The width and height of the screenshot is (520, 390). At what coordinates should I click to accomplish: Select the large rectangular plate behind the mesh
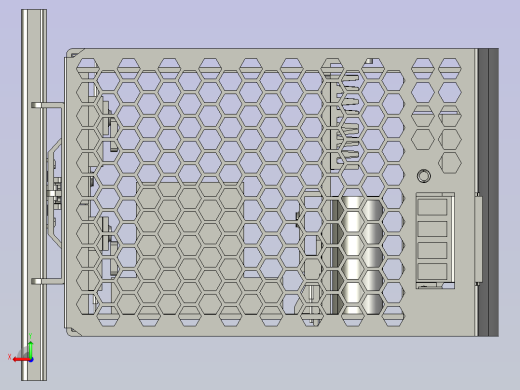click(x=190, y=230)
